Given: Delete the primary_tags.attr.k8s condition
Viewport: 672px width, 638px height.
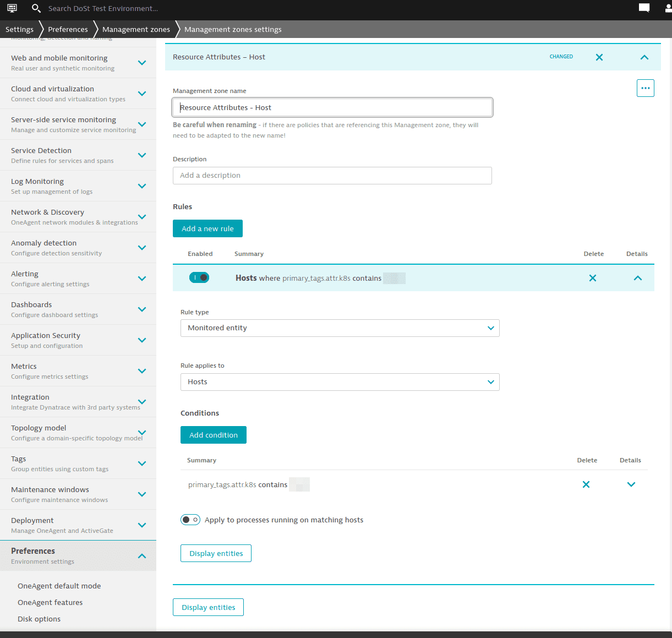Looking at the screenshot, I should tap(586, 484).
